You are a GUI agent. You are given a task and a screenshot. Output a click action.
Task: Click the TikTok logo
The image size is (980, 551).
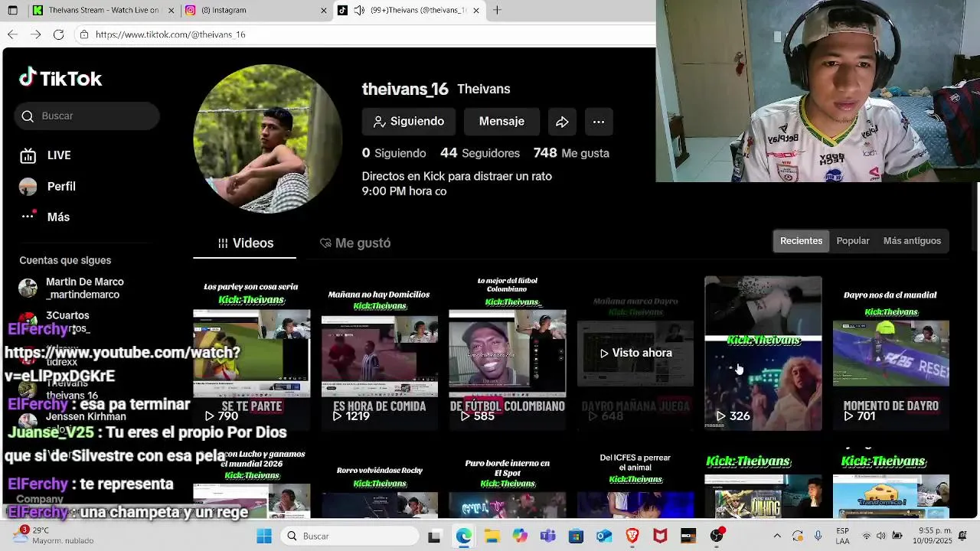coord(60,78)
